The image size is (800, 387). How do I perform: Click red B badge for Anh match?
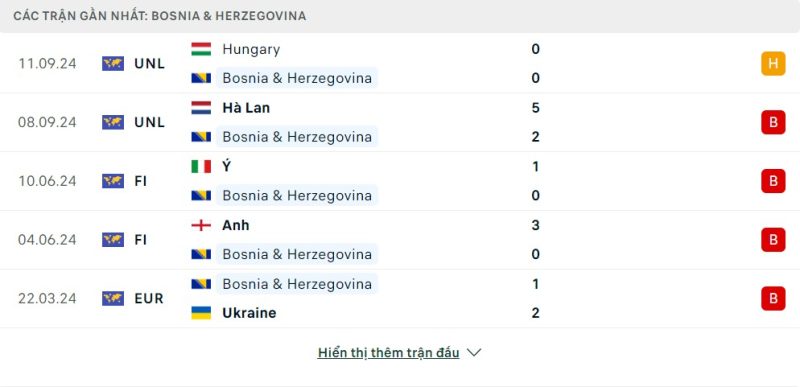coord(773,240)
